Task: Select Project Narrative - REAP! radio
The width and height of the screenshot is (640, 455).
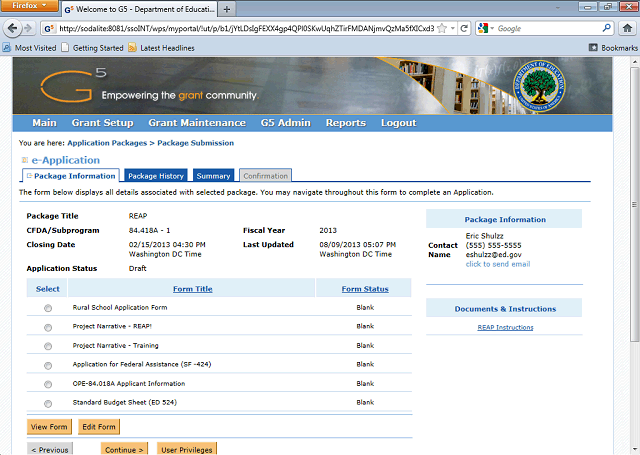Action: [48, 327]
